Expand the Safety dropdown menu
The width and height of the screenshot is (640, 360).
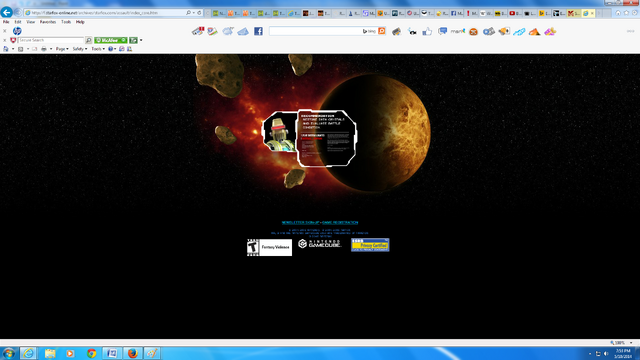point(80,49)
